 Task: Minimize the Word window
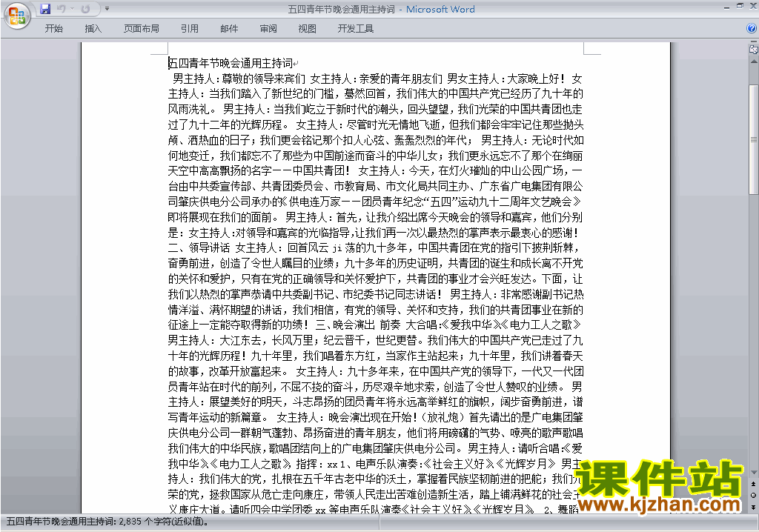[x=726, y=7]
